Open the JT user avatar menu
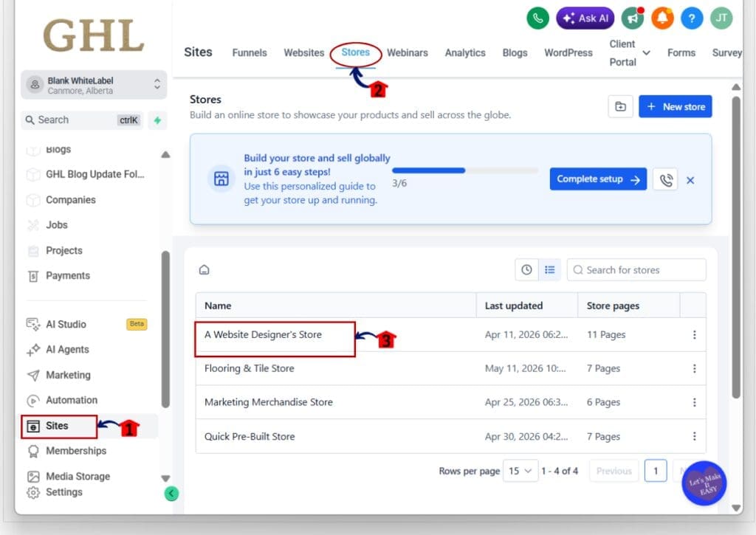The image size is (756, 535). tap(721, 18)
